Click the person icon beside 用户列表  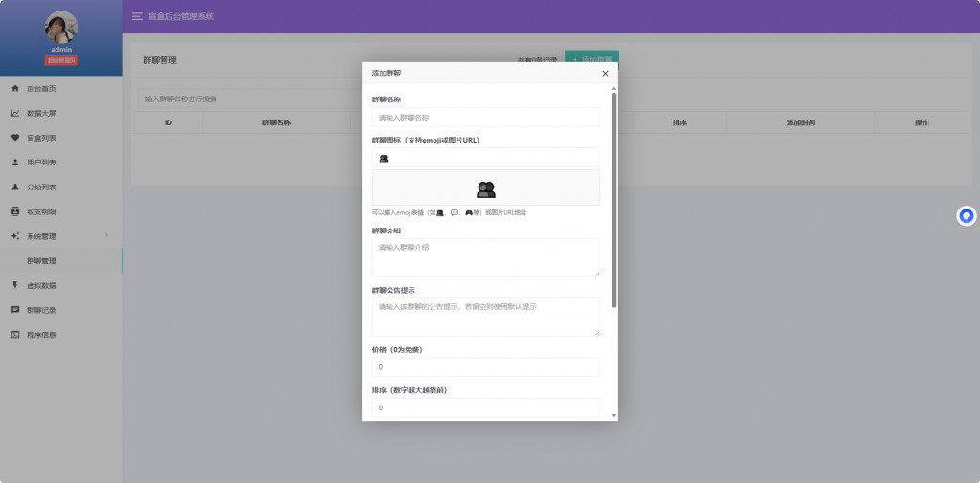pyautogui.click(x=15, y=163)
